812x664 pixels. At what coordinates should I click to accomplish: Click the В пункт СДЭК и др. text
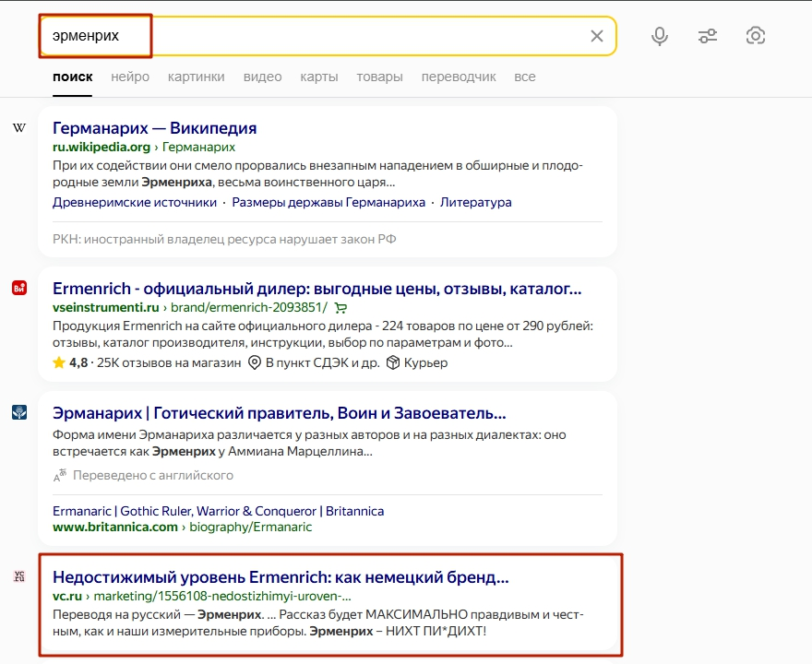pyautogui.click(x=323, y=362)
